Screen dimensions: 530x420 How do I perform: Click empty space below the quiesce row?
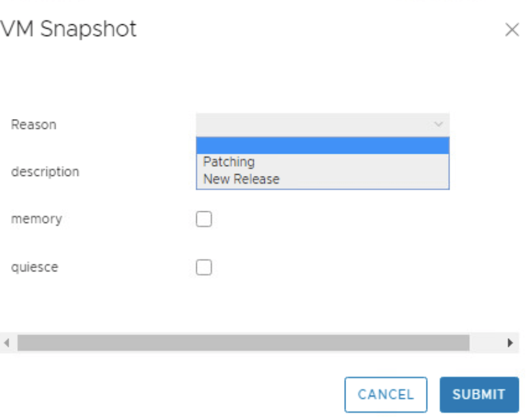[262, 304]
